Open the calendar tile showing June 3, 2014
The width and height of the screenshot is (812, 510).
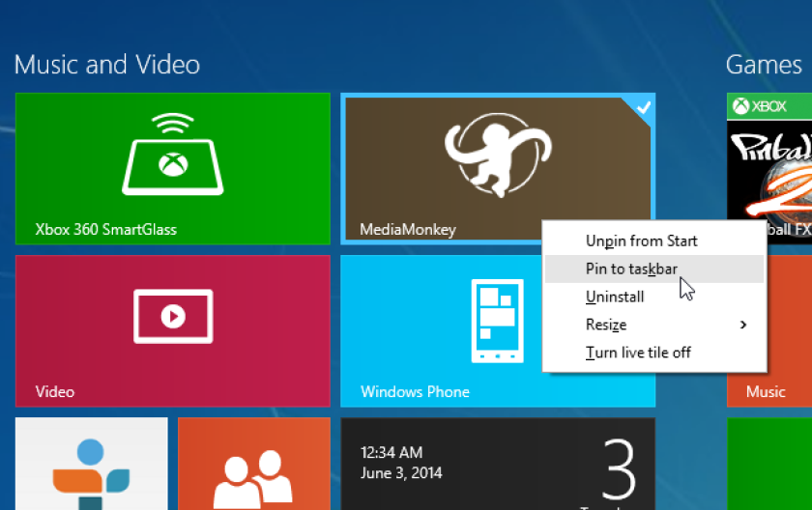click(498, 464)
